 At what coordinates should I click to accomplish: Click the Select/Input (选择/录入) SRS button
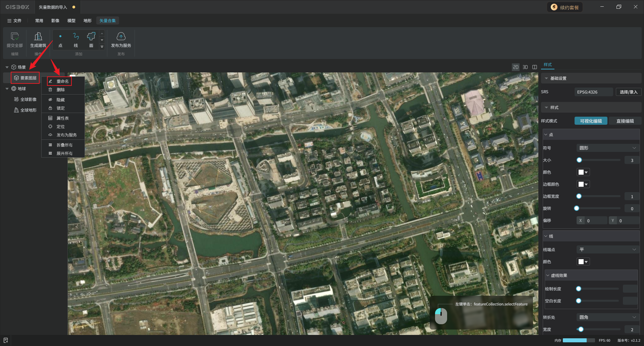point(628,92)
